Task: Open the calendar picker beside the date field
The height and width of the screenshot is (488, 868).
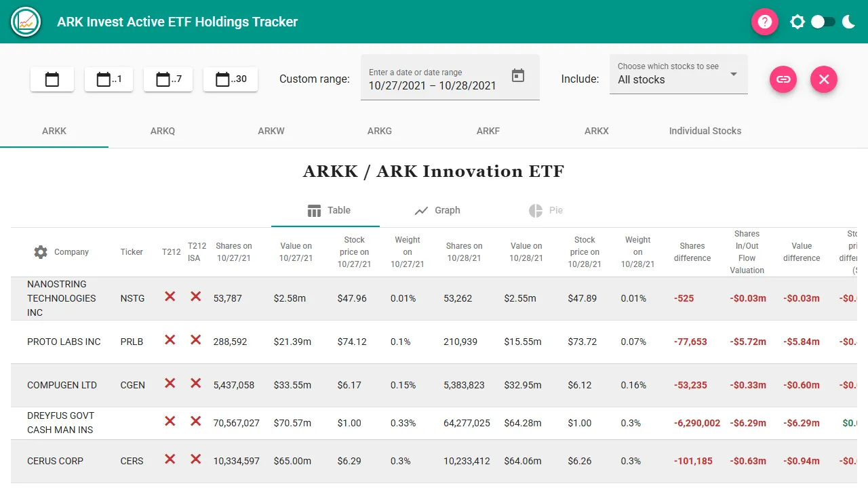Action: 518,77
